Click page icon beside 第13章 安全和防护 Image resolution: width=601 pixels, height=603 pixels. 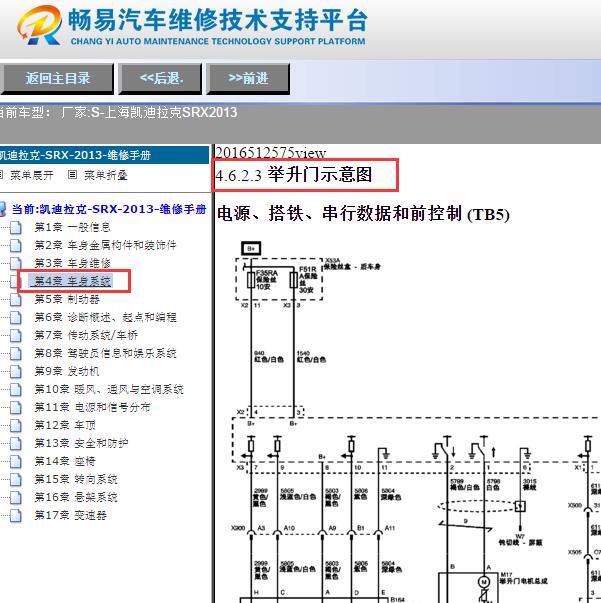click(x=15, y=443)
